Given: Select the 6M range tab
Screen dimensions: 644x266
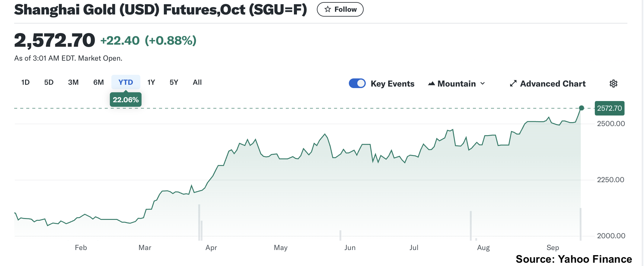Looking at the screenshot, I should coord(98,82).
